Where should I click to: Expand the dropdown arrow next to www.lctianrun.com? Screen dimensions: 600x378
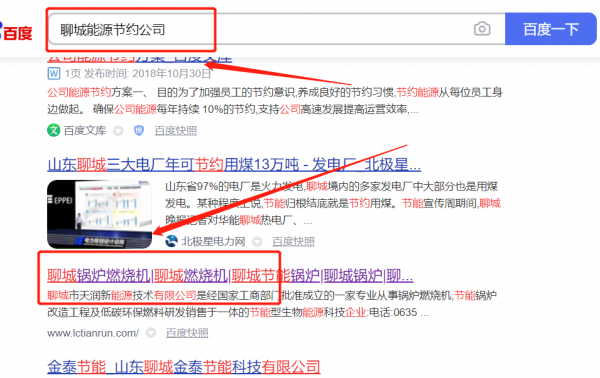tap(151, 333)
